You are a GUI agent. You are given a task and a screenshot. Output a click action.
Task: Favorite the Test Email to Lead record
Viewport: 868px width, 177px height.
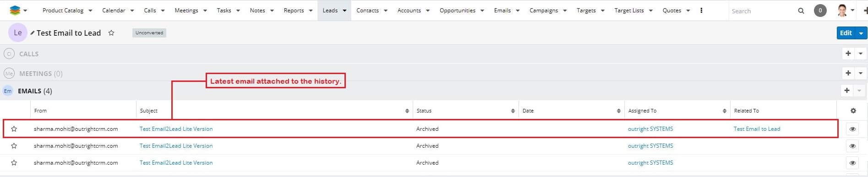[x=111, y=33]
